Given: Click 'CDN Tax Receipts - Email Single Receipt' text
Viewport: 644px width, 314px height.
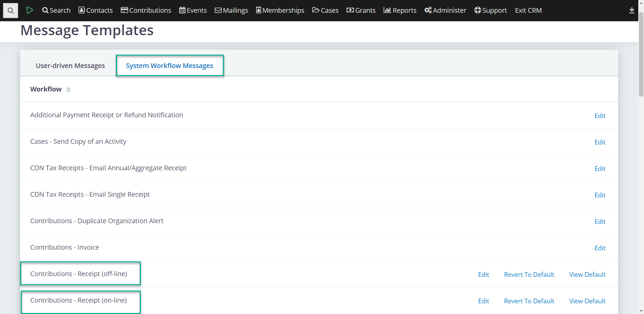Looking at the screenshot, I should point(90,194).
